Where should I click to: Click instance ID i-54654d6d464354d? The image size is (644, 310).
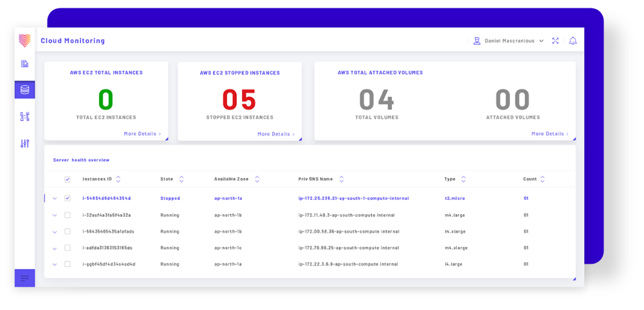click(x=106, y=198)
